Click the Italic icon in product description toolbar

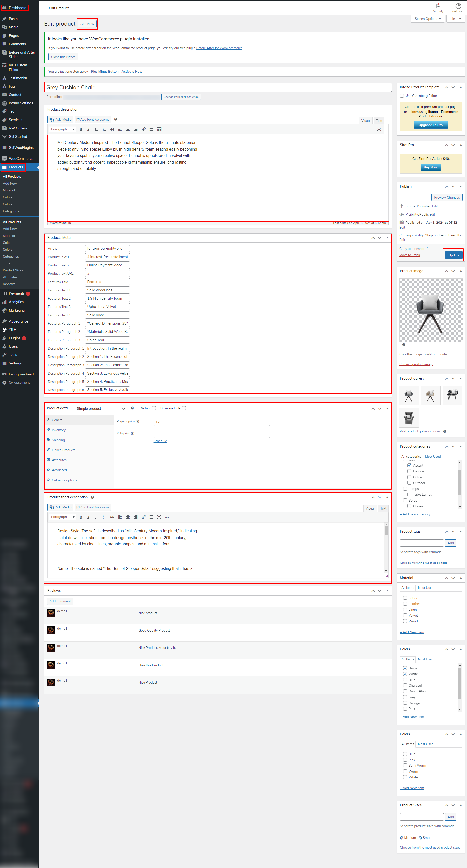coord(89,129)
